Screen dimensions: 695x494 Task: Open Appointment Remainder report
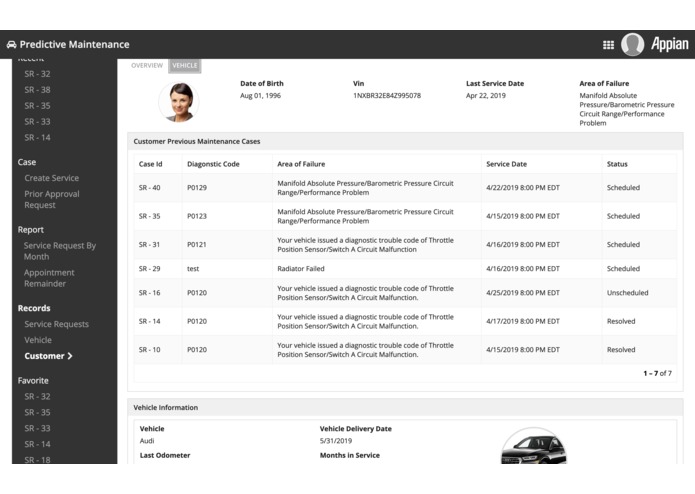coord(49,278)
